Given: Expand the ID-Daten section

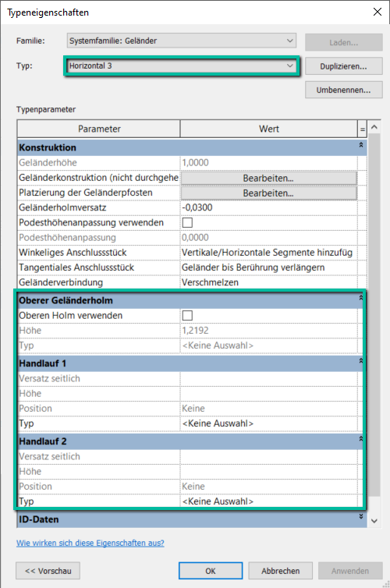Looking at the screenshot, I should (x=360, y=517).
